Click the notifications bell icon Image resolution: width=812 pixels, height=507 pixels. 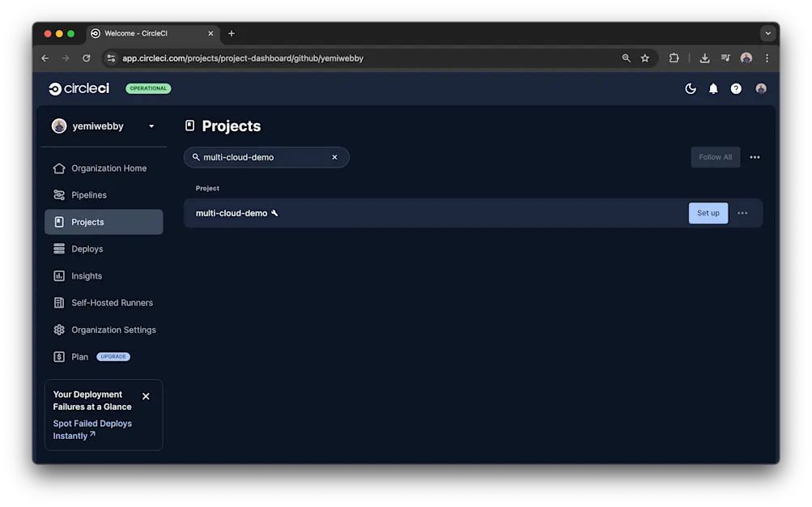[713, 88]
